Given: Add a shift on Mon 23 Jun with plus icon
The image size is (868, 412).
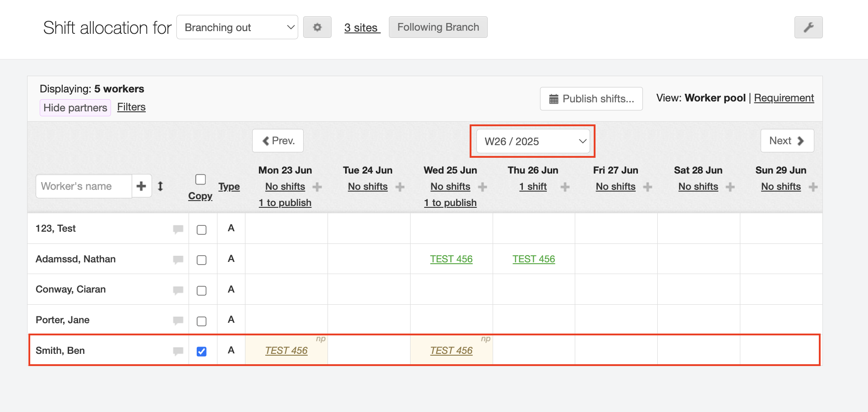Looking at the screenshot, I should coord(317,187).
